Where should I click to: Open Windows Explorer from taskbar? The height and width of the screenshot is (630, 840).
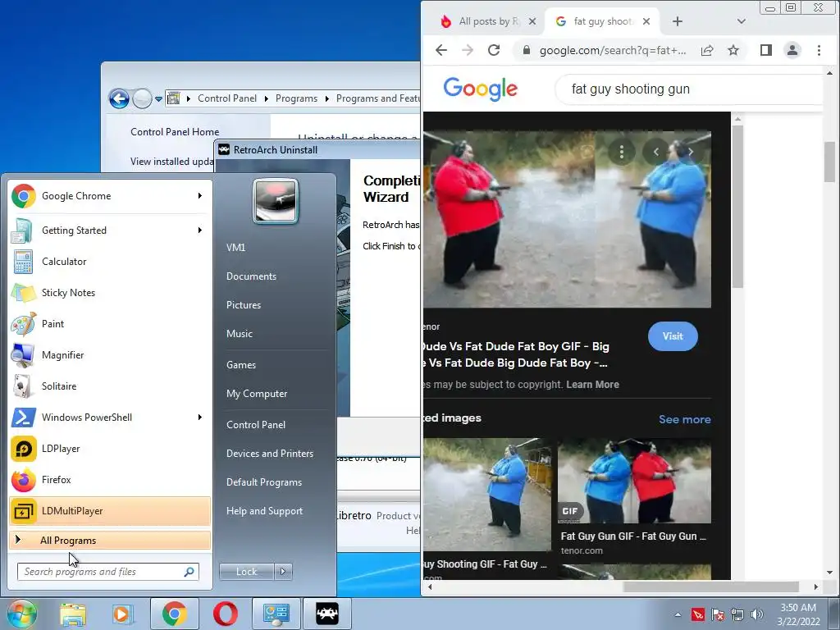coord(73,614)
